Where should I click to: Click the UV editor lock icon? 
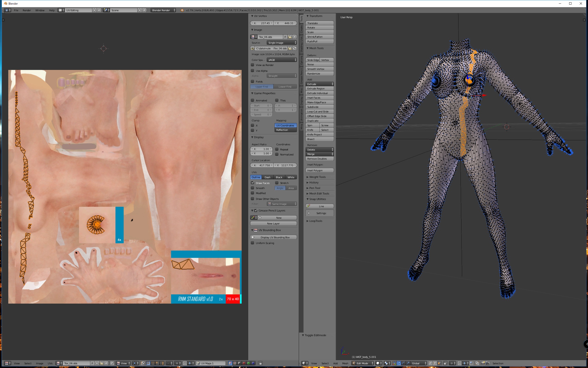[261, 363]
